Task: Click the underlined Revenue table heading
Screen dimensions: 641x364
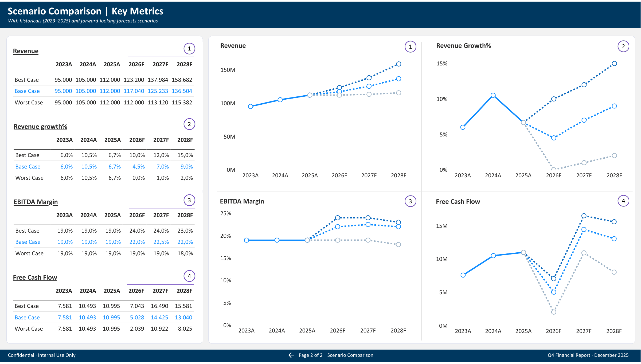Action: click(26, 51)
